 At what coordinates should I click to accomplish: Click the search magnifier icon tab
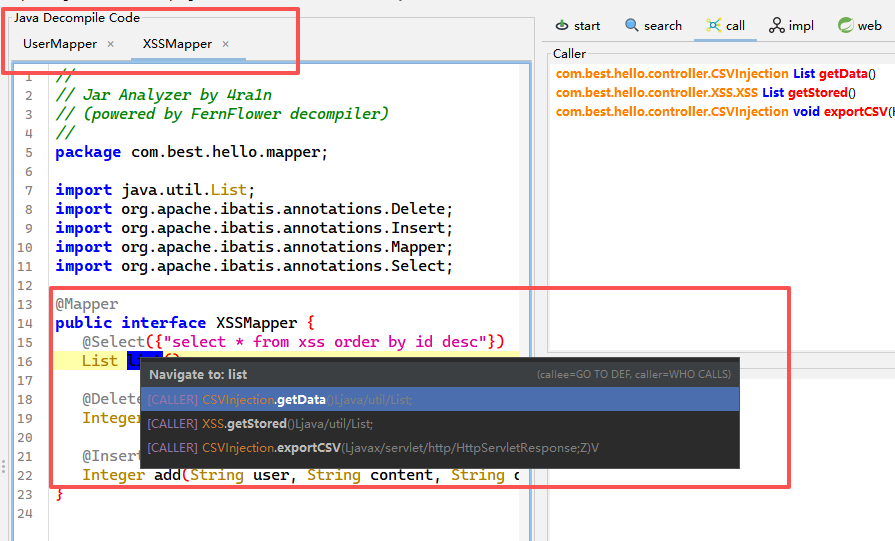[652, 25]
